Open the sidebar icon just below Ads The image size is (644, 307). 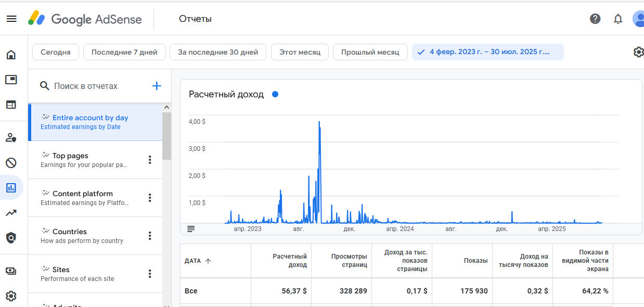pyautogui.click(x=11, y=105)
